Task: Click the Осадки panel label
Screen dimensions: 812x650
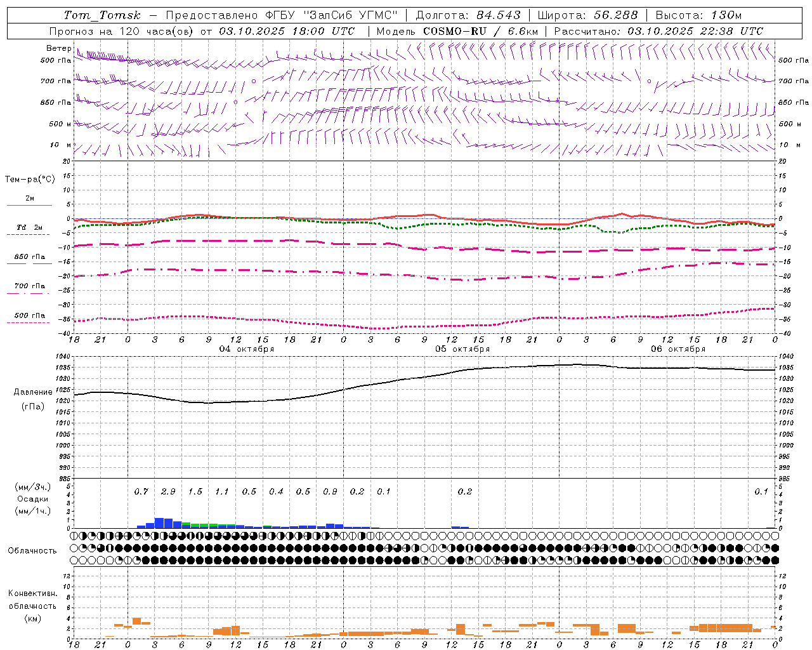Action: (33, 499)
